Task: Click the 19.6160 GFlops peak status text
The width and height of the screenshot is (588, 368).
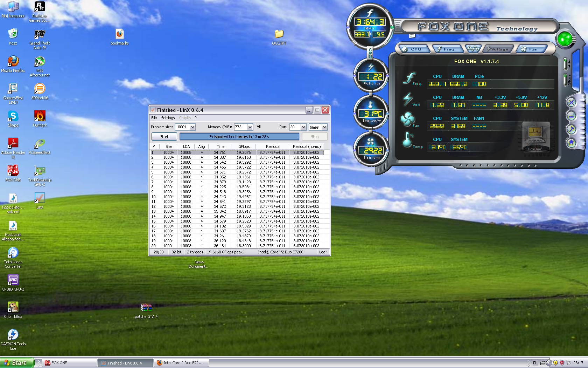Action: (x=225, y=252)
